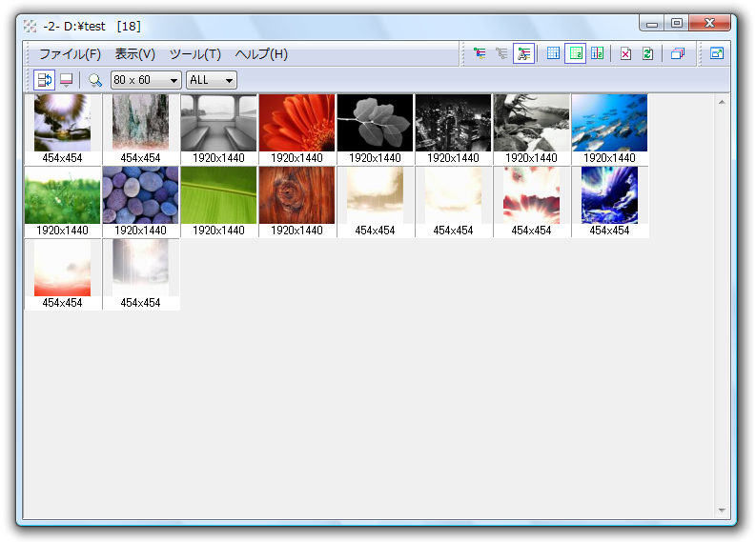
Task: Open the ツール(T) menu
Action: [195, 54]
